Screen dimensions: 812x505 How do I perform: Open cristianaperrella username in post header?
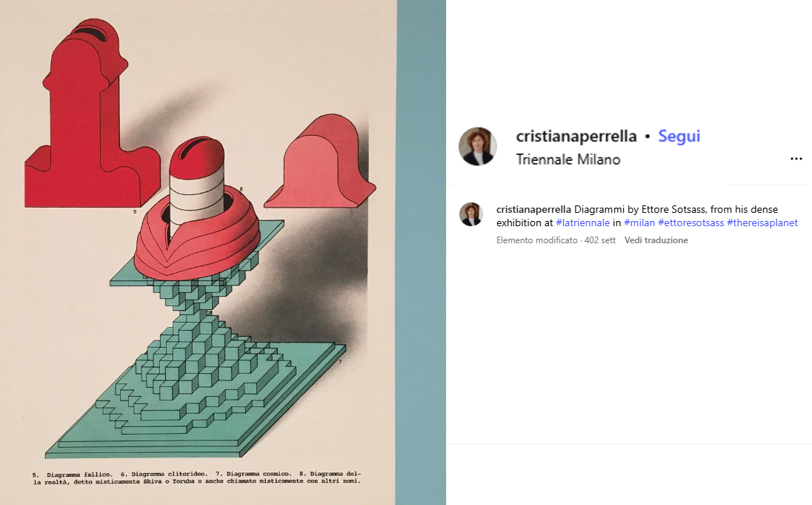tap(576, 136)
